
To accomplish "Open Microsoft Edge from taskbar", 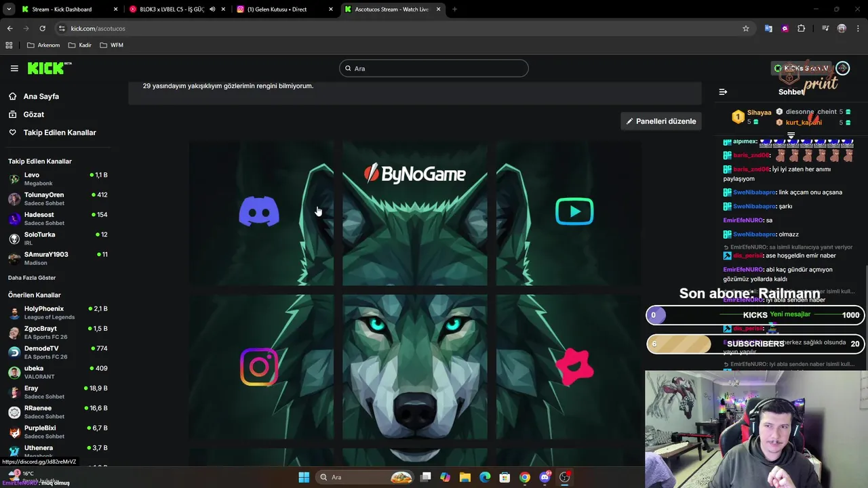I will [x=485, y=477].
